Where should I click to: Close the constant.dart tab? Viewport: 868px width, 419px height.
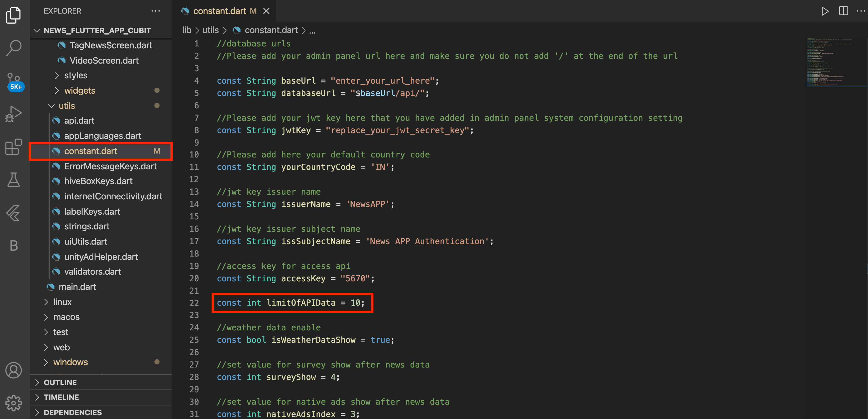pyautogui.click(x=266, y=11)
